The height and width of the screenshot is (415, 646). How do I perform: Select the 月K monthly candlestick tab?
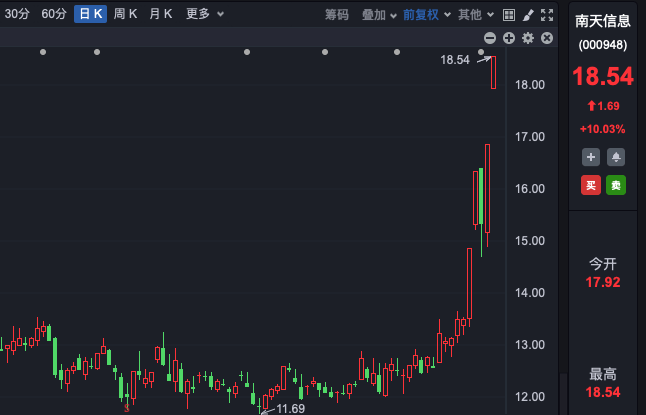161,14
